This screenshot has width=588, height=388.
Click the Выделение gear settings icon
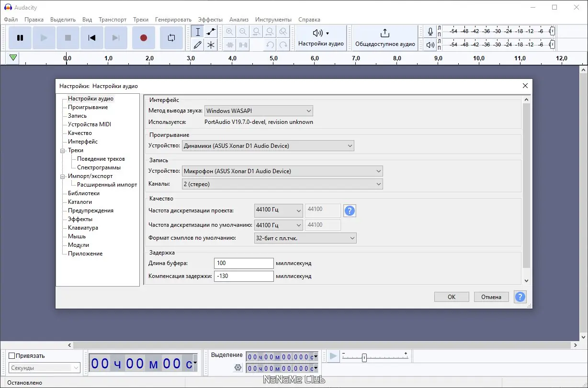[238, 367]
